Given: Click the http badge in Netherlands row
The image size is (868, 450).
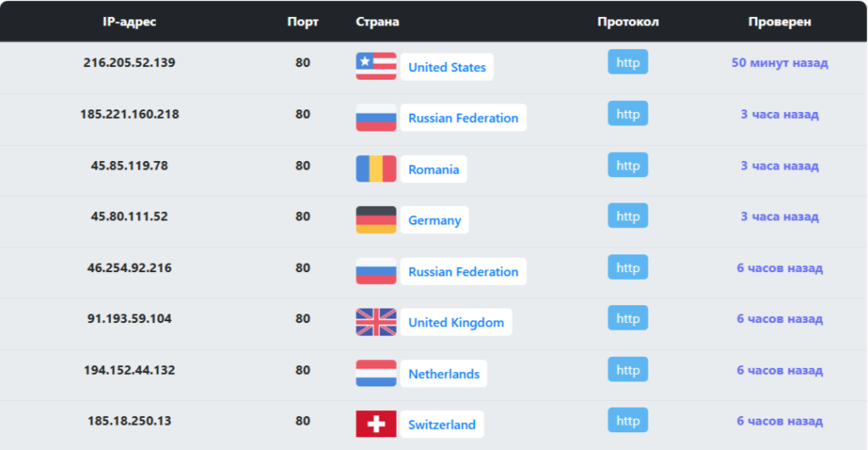Looking at the screenshot, I should (x=627, y=369).
